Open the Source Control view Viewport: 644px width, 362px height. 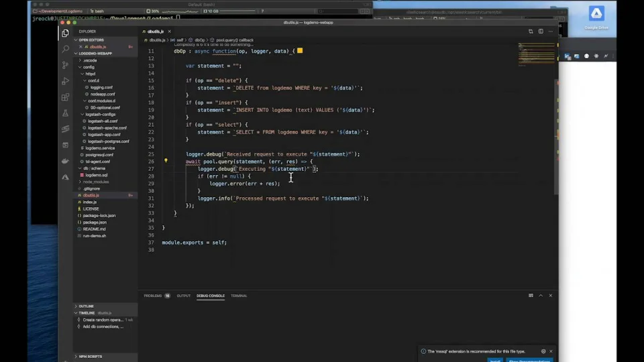point(65,65)
